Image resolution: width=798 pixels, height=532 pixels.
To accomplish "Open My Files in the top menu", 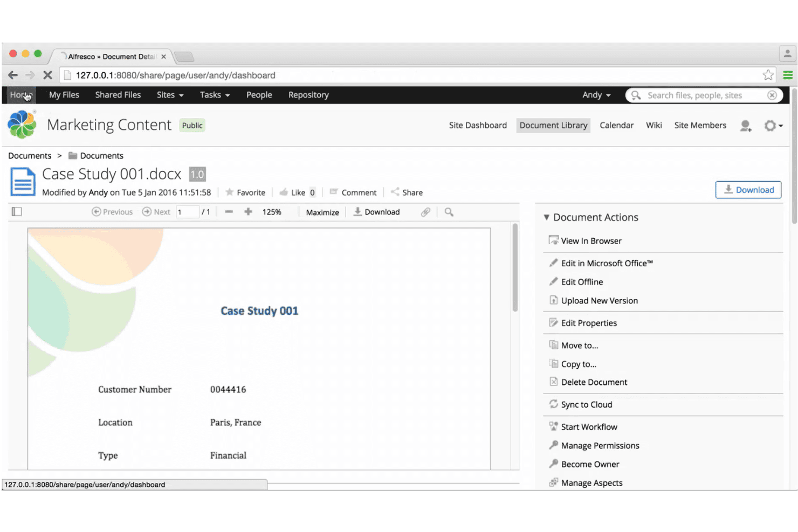I will [64, 95].
